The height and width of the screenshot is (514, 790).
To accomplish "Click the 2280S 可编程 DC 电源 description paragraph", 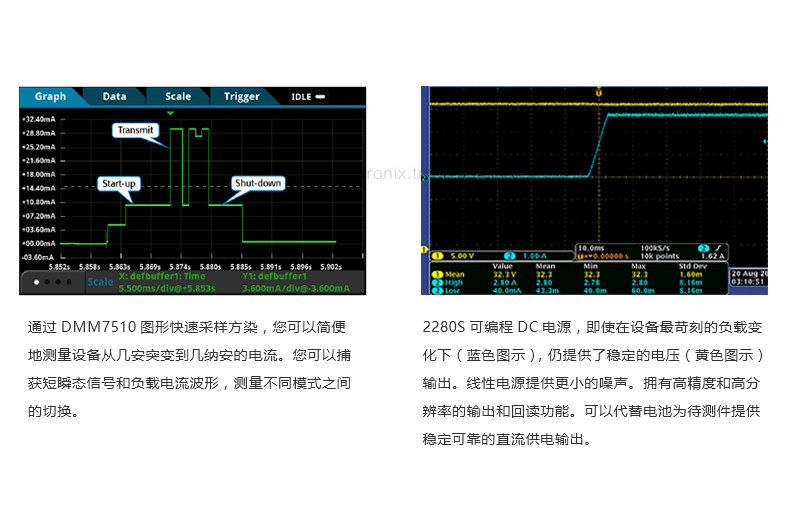I will (594, 383).
